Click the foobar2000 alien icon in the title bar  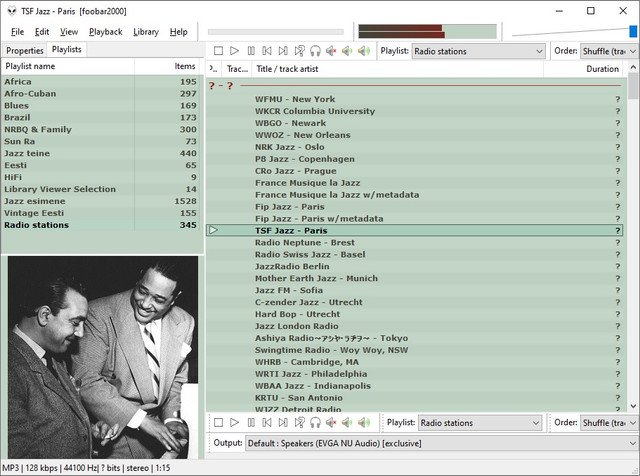12,11
